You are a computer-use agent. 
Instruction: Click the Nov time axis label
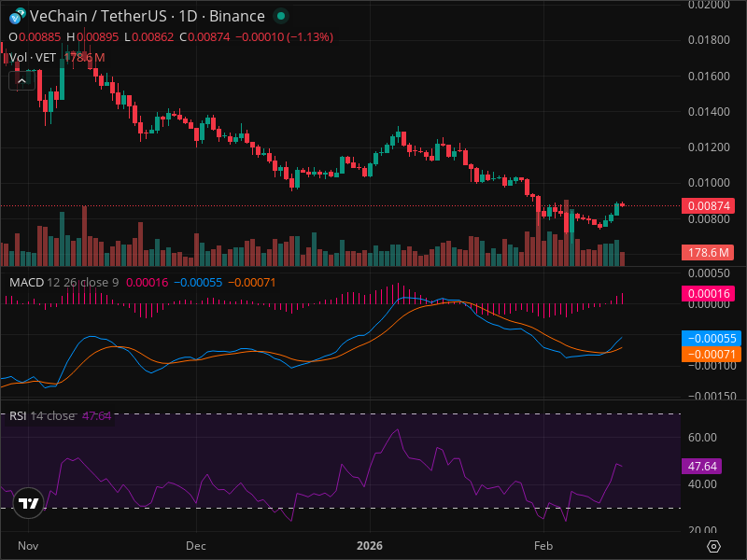(28, 546)
